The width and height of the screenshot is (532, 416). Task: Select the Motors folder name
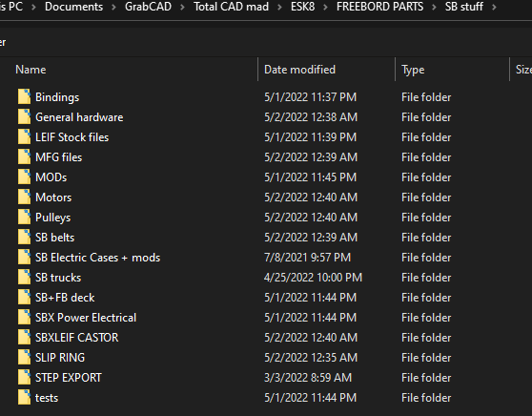(53, 198)
